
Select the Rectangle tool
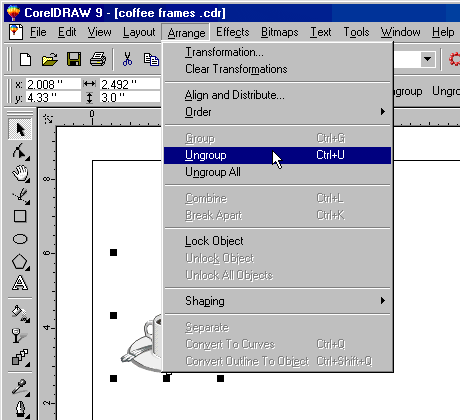[x=20, y=216]
